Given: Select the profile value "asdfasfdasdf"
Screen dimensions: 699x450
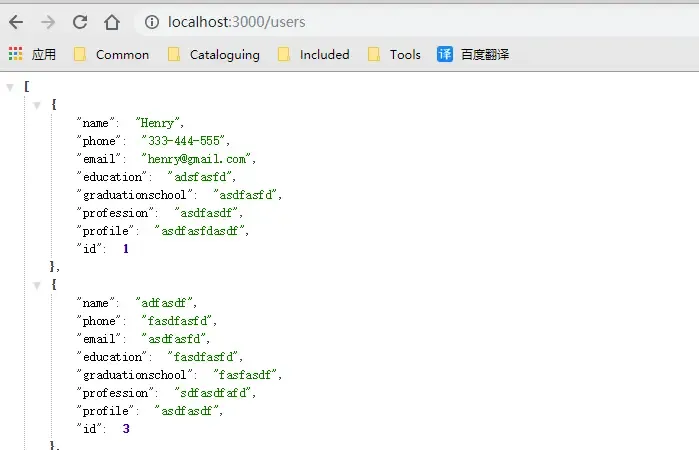Looking at the screenshot, I should [199, 231].
